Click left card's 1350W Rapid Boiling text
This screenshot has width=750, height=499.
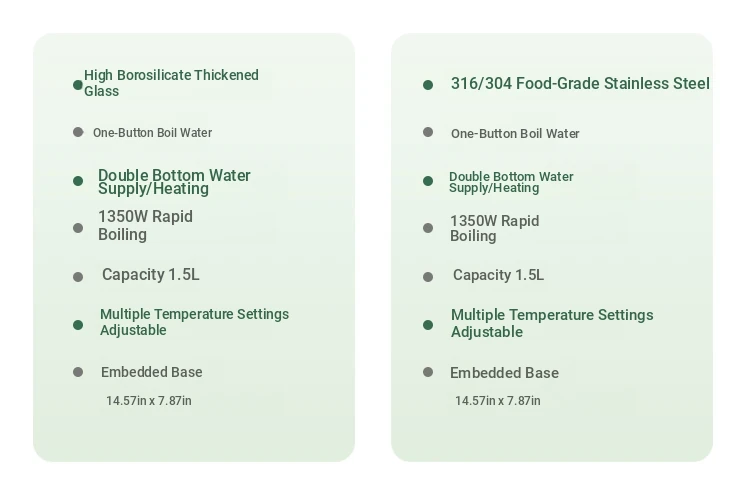pyautogui.click(x=145, y=225)
